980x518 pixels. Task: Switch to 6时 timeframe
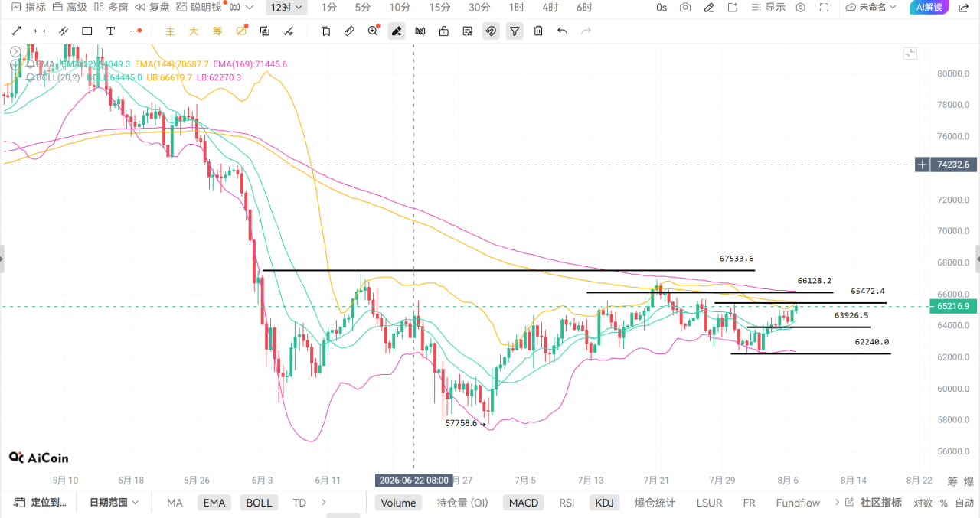pos(584,8)
